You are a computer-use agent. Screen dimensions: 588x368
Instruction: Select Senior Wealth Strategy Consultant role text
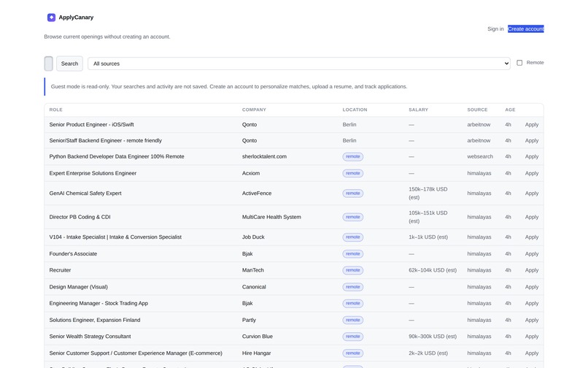[x=90, y=337]
